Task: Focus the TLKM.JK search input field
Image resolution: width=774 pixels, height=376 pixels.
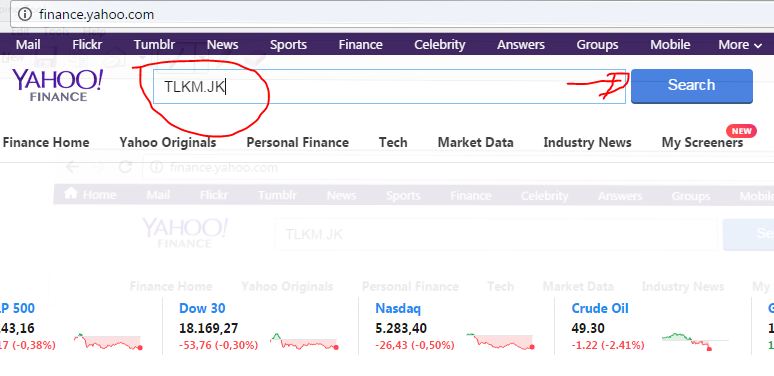Action: (389, 86)
